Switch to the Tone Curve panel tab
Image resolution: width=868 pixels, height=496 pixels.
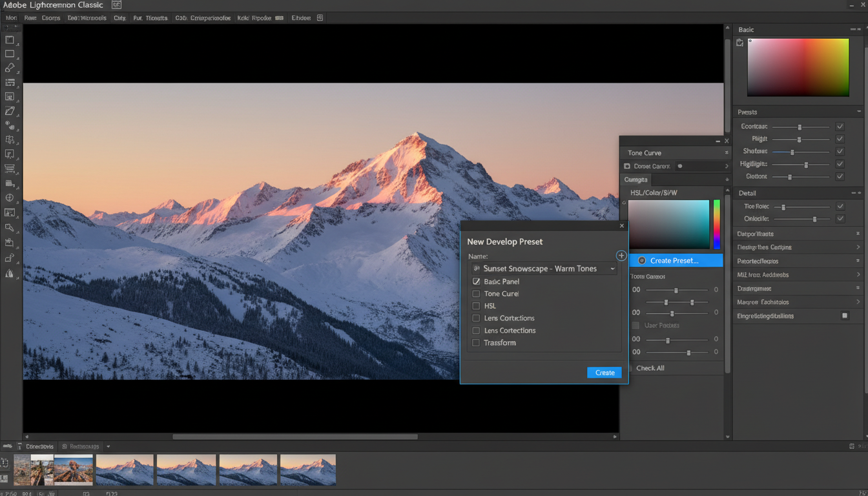[x=644, y=152]
